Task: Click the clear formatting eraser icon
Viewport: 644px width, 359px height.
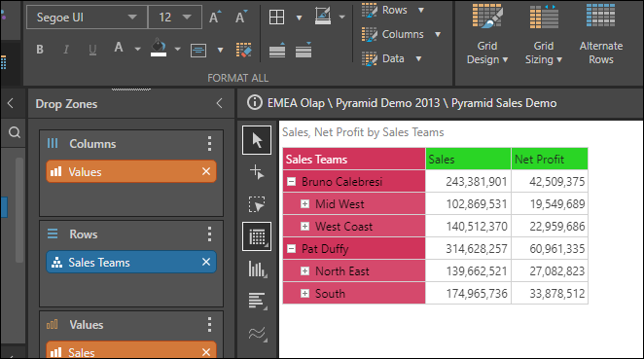Action: coord(244,51)
